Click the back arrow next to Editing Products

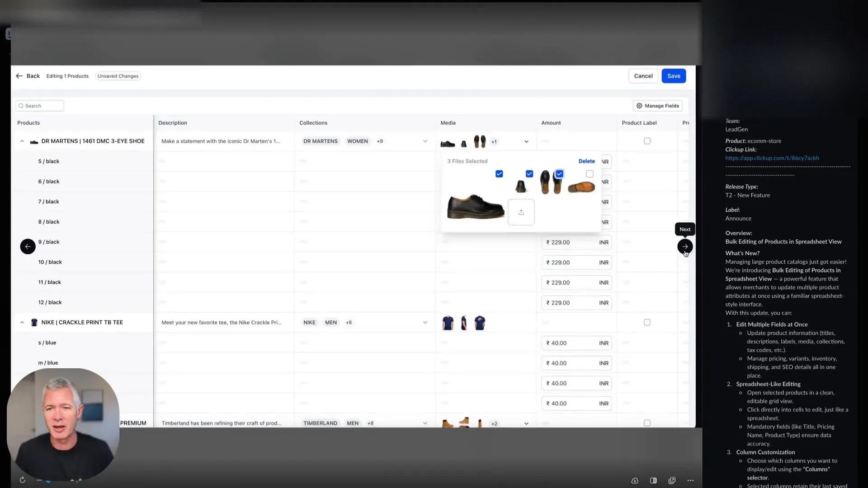point(19,76)
